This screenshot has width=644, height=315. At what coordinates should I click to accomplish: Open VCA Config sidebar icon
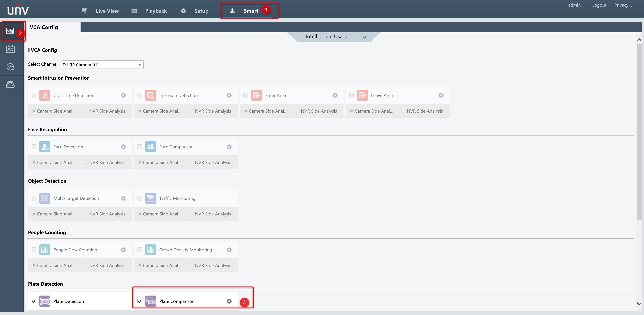coord(10,31)
